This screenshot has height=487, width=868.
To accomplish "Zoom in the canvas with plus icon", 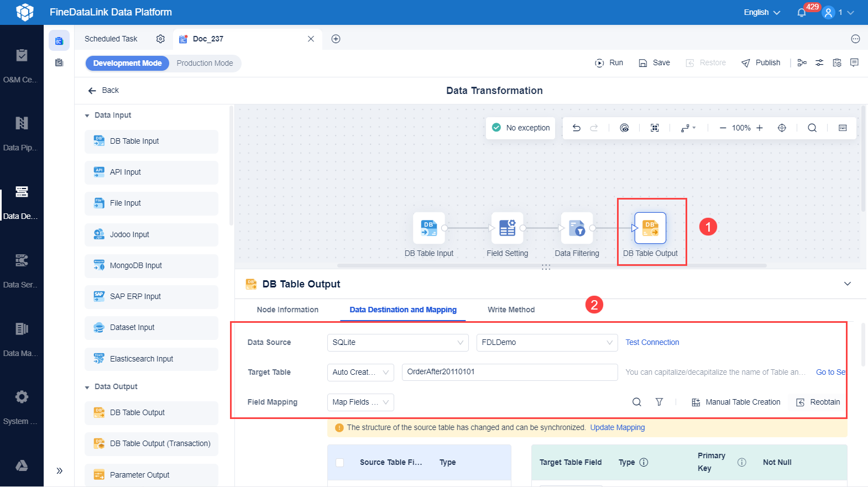I will point(760,128).
